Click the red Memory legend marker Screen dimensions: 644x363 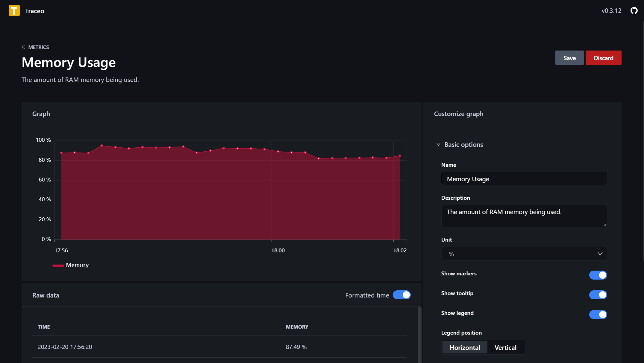(58, 266)
